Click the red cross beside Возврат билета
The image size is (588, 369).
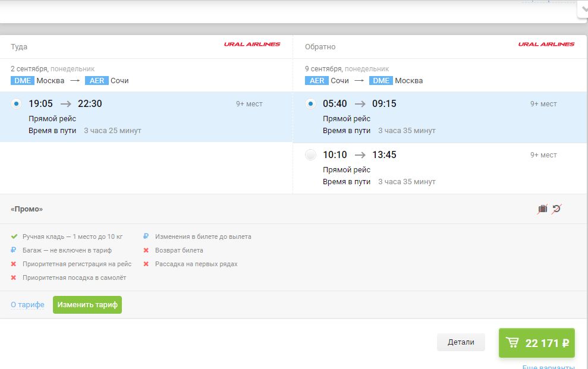(146, 250)
